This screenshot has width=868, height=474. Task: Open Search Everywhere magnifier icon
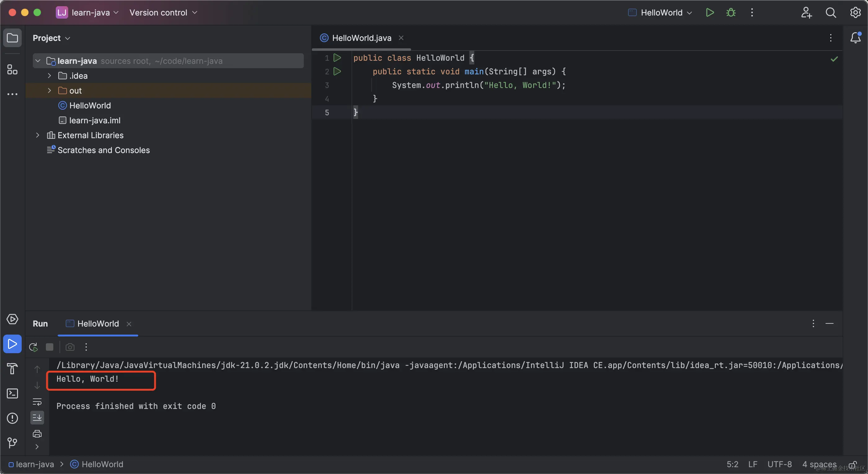831,12
